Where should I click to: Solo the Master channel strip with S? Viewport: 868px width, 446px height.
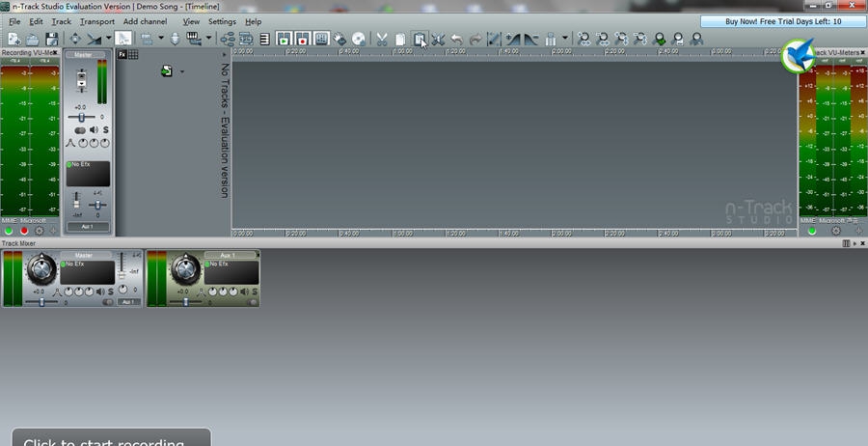point(106,130)
